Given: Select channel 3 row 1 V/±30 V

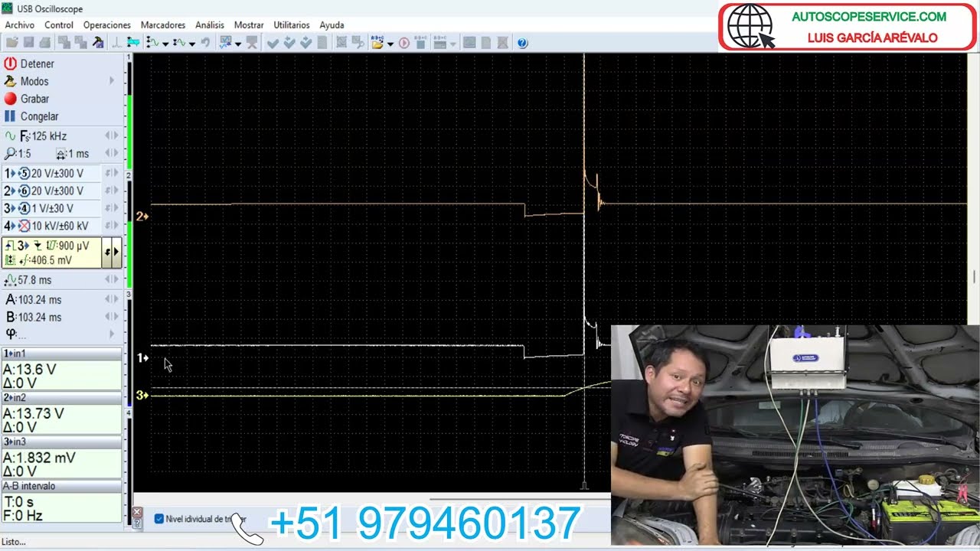Looking at the screenshot, I should [51, 208].
